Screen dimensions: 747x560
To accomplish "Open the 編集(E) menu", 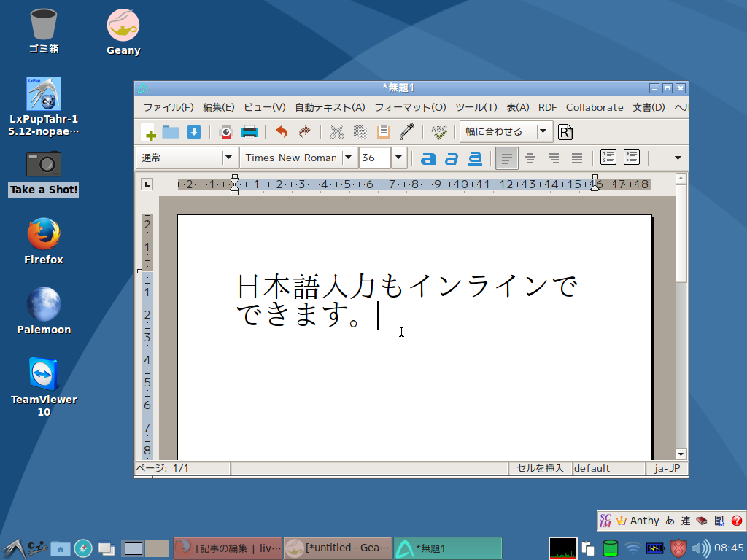I will (219, 108).
